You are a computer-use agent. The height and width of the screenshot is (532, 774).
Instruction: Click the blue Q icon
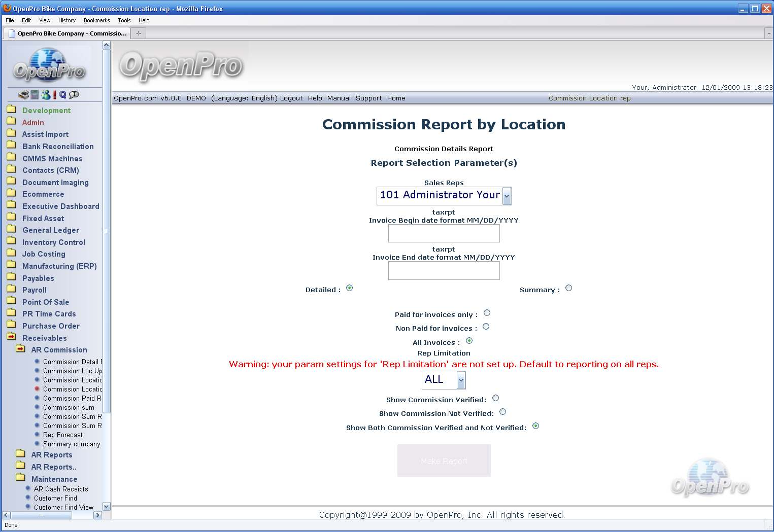pyautogui.click(x=62, y=95)
